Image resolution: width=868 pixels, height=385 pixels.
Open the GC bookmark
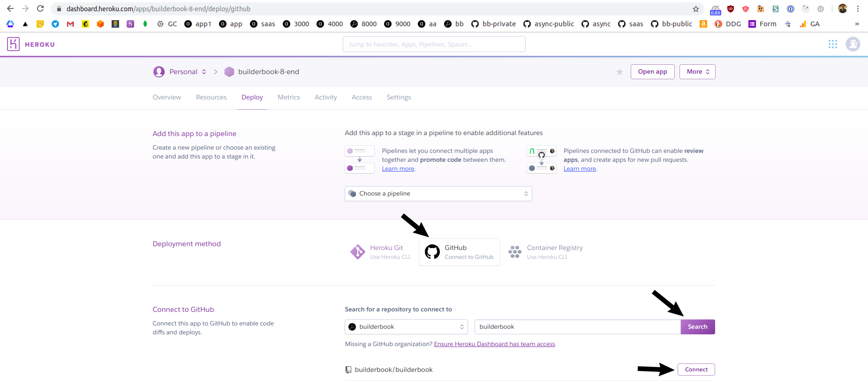click(x=167, y=24)
